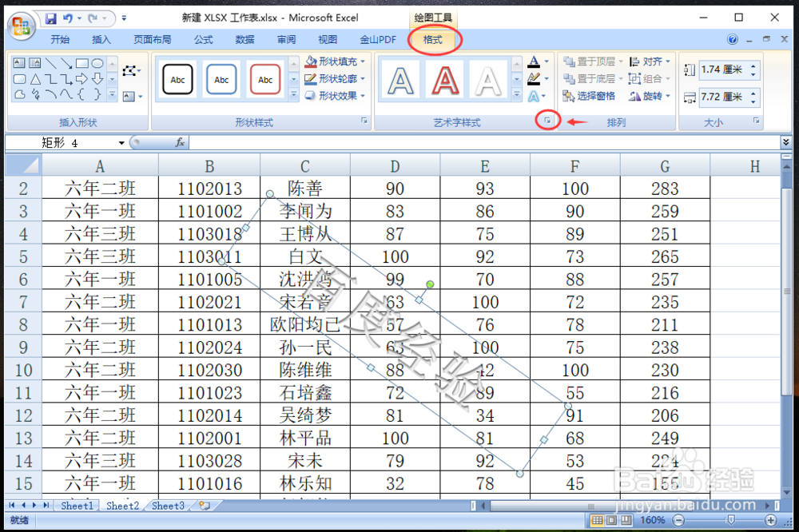Choose the down block arrow shape
The image size is (799, 532).
(x=97, y=79)
